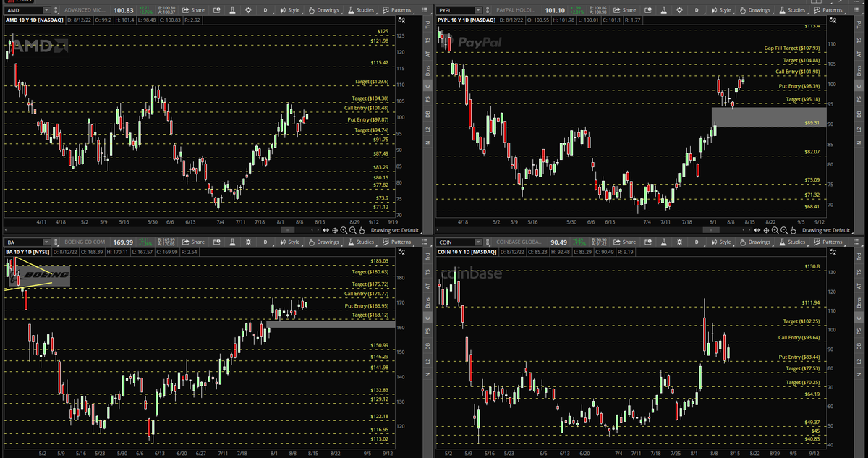The width and height of the screenshot is (868, 458).
Task: Select pointer hand tool under PYPL chart
Action: [793, 230]
